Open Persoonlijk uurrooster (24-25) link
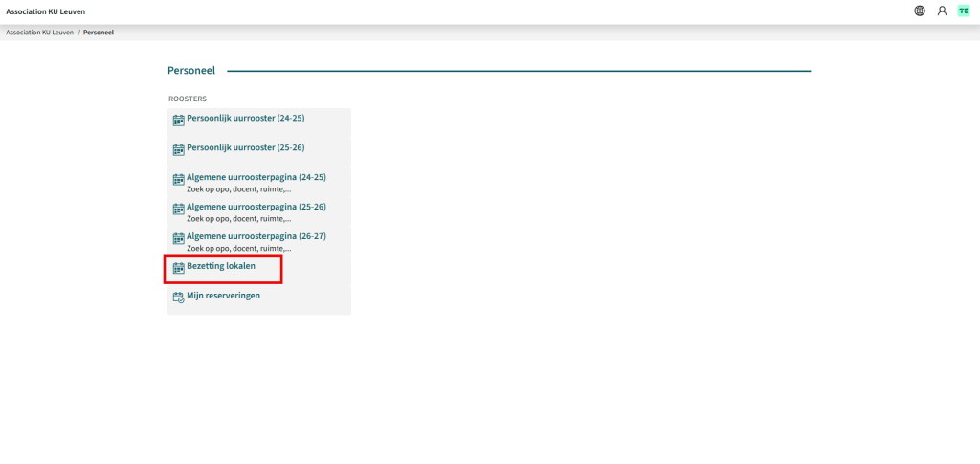 point(245,118)
